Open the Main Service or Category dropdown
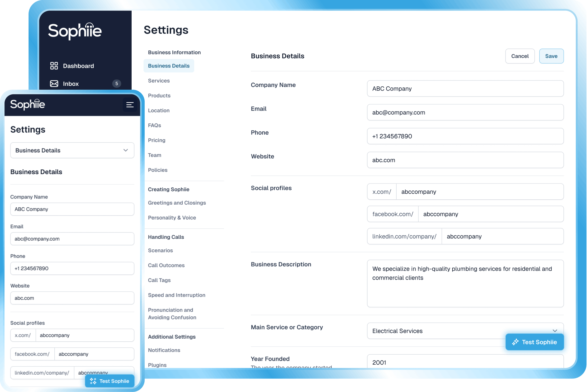Viewport: 587px width, 392px height. [465, 331]
